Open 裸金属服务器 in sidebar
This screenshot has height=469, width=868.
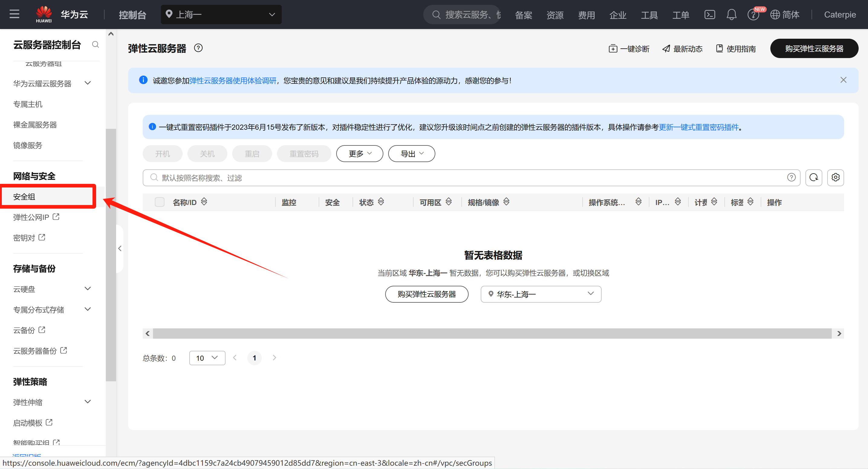coord(35,125)
